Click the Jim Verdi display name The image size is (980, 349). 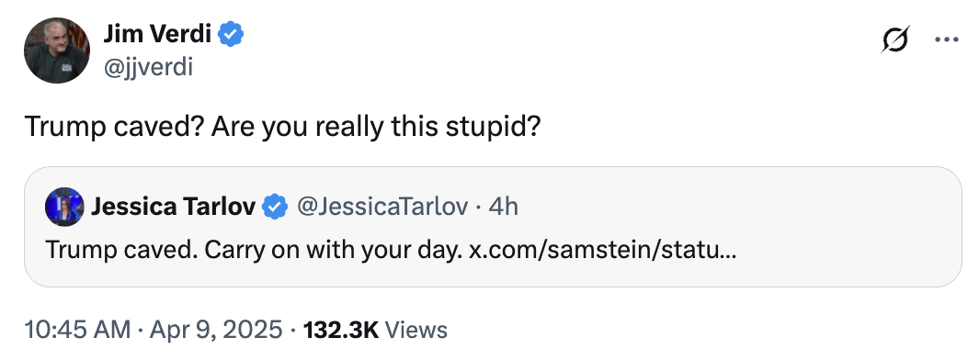(x=157, y=34)
